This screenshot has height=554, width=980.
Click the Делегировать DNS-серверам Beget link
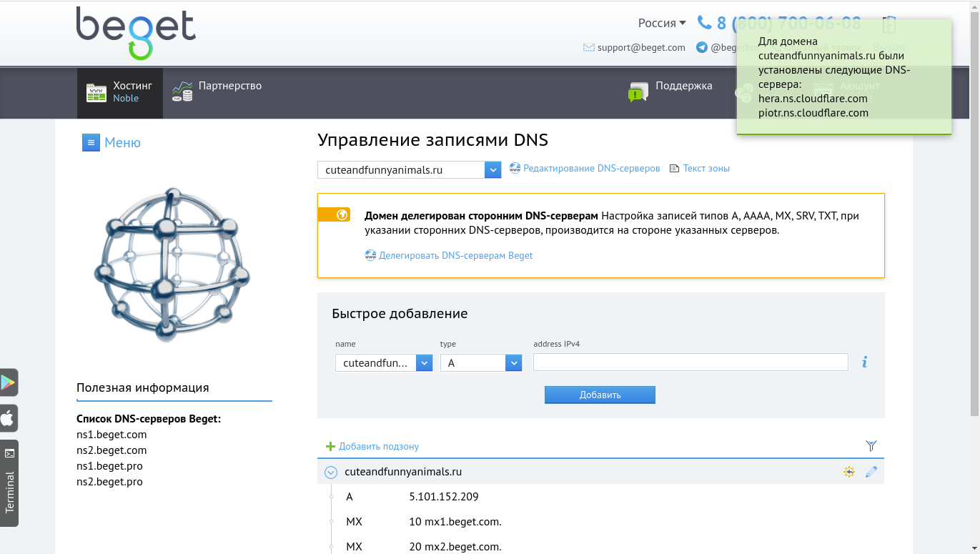[x=455, y=255]
